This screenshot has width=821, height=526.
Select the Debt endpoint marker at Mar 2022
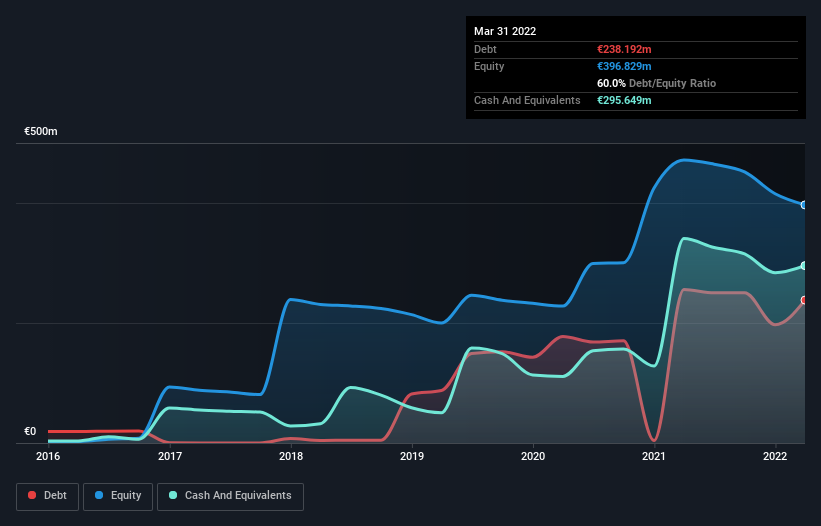[804, 300]
